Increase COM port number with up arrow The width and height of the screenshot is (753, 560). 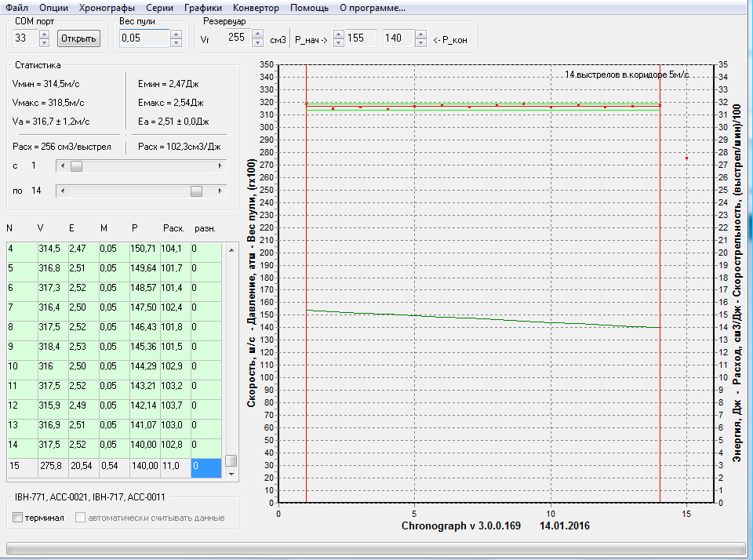click(x=43, y=34)
